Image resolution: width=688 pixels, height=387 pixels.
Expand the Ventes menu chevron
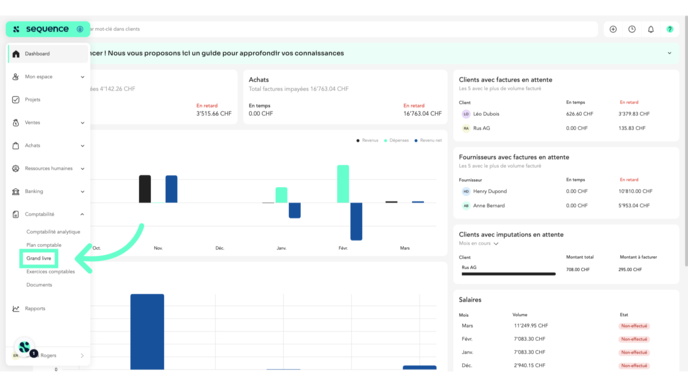[82, 123]
